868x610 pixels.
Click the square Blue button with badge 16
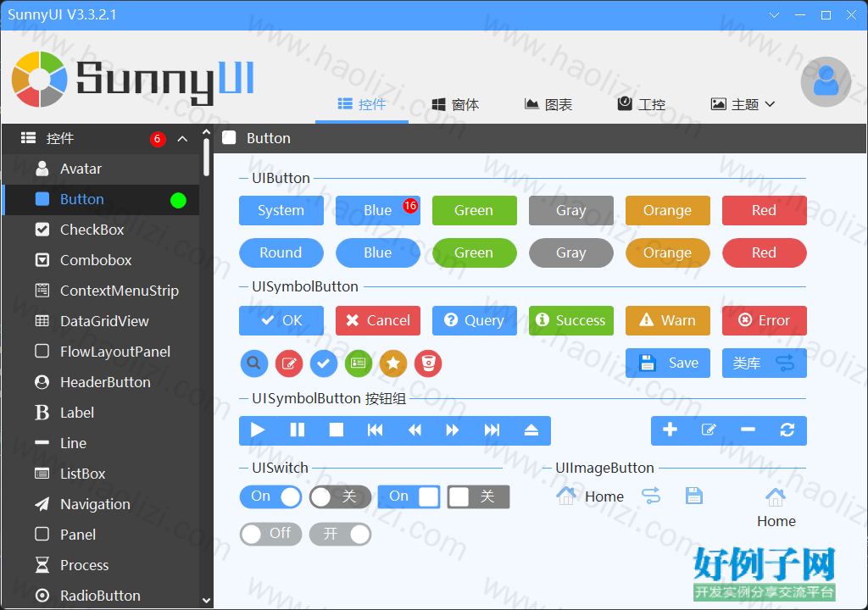coord(378,210)
